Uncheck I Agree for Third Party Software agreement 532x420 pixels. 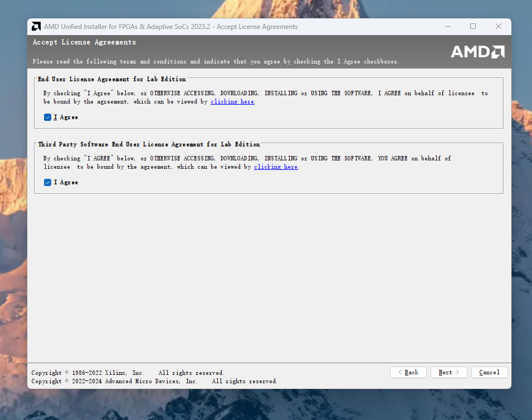click(x=47, y=183)
